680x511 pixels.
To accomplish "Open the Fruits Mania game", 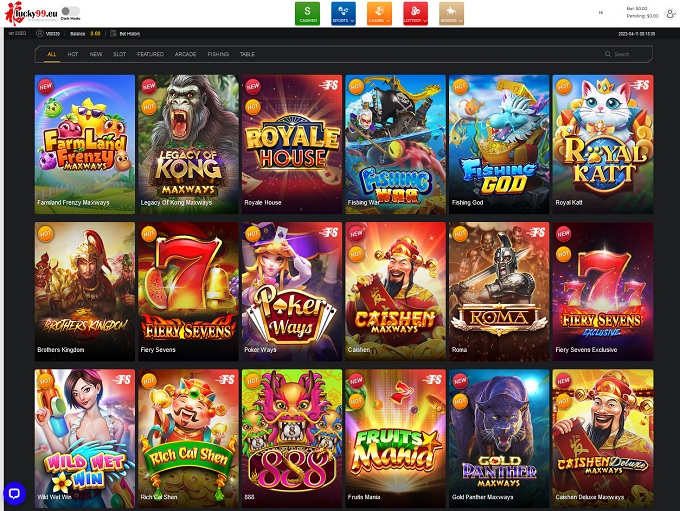I will coord(396,439).
